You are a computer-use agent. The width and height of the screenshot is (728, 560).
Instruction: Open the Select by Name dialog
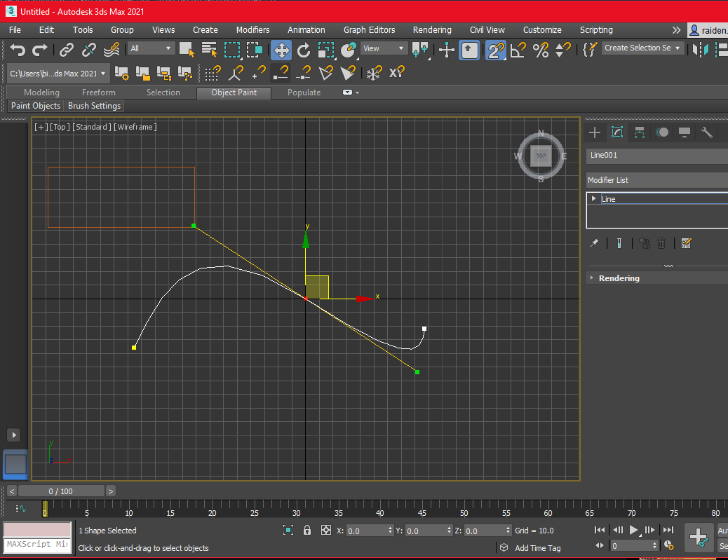click(209, 50)
